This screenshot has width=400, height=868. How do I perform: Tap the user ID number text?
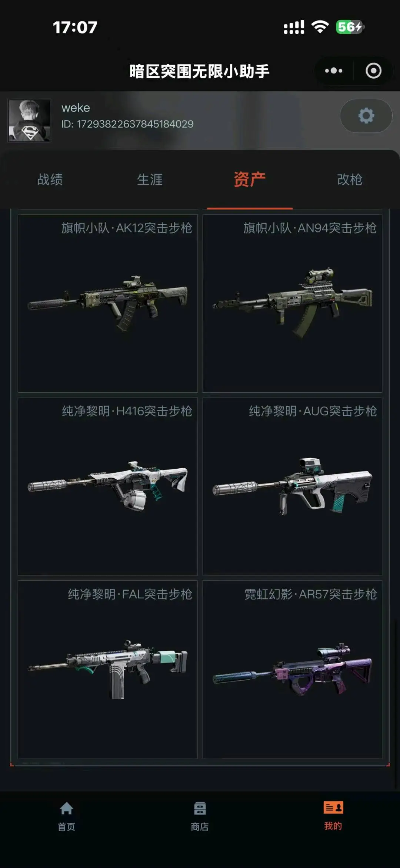[x=127, y=124]
